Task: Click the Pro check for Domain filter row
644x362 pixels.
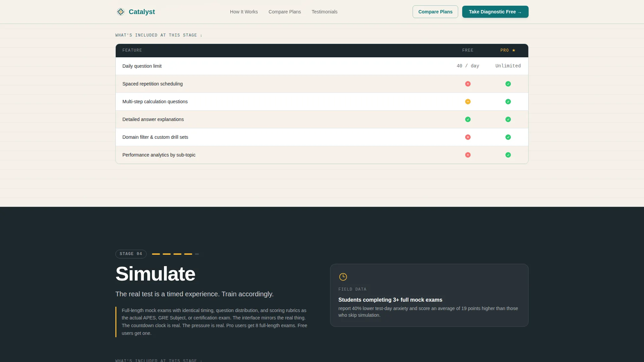Action: click(508, 137)
